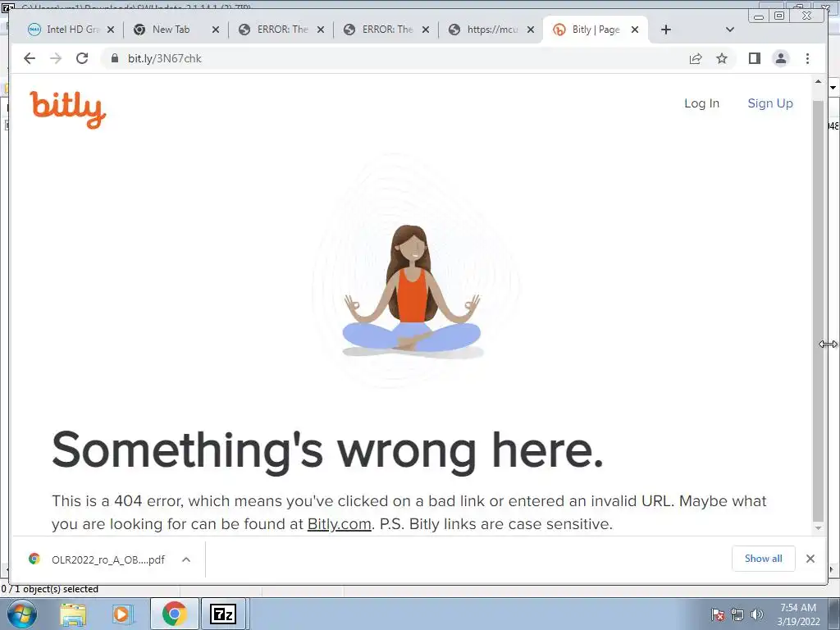Click the Bitly logo
Image resolution: width=840 pixels, height=630 pixels.
(67, 109)
